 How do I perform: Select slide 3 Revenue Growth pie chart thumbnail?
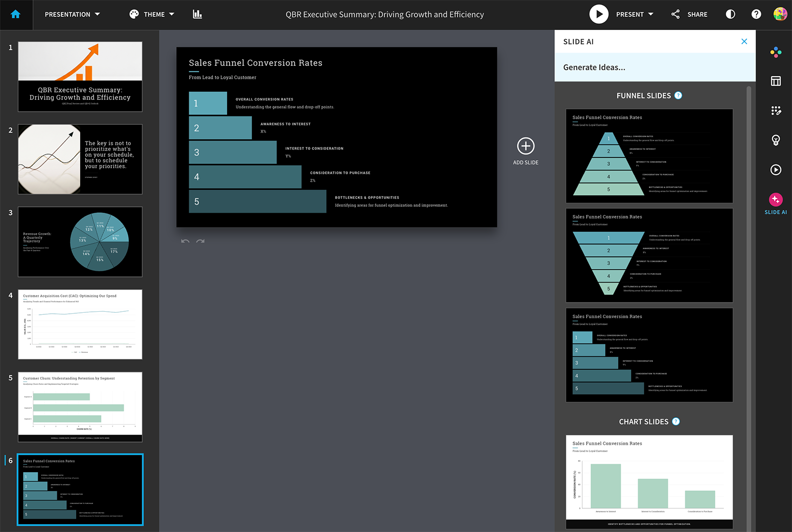point(80,242)
